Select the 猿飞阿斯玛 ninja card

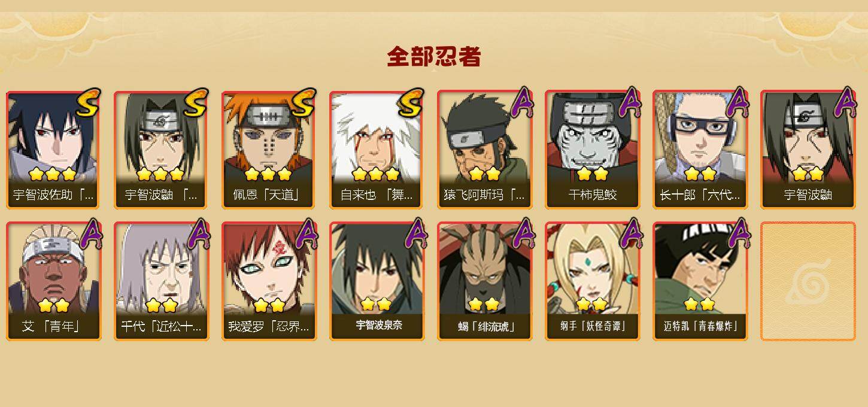coord(485,150)
